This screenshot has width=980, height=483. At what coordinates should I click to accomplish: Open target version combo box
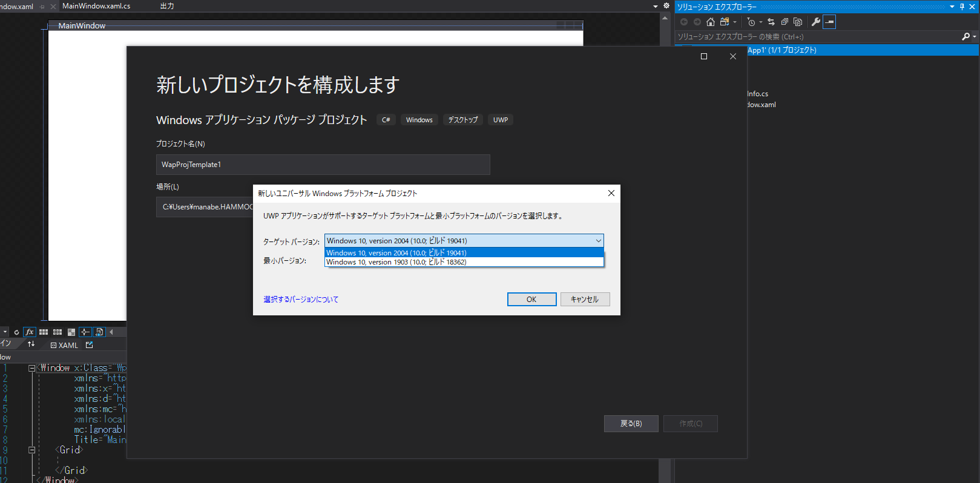click(x=464, y=241)
